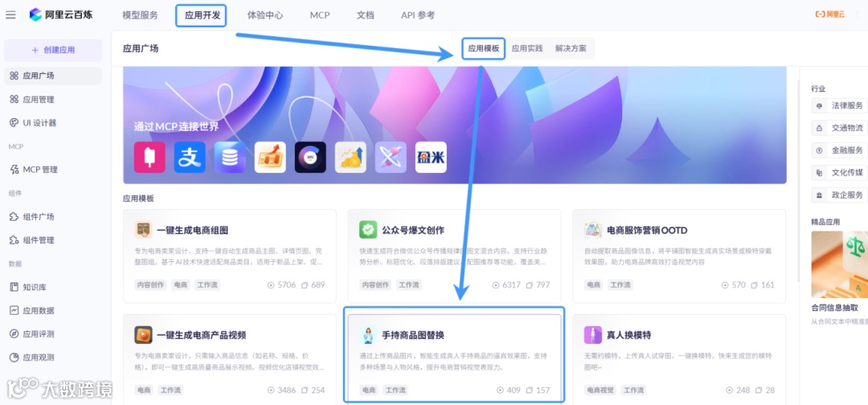Screen dimensions: 868x405
Task: Open the 手持商品图替换 card title
Action: pyautogui.click(x=413, y=335)
